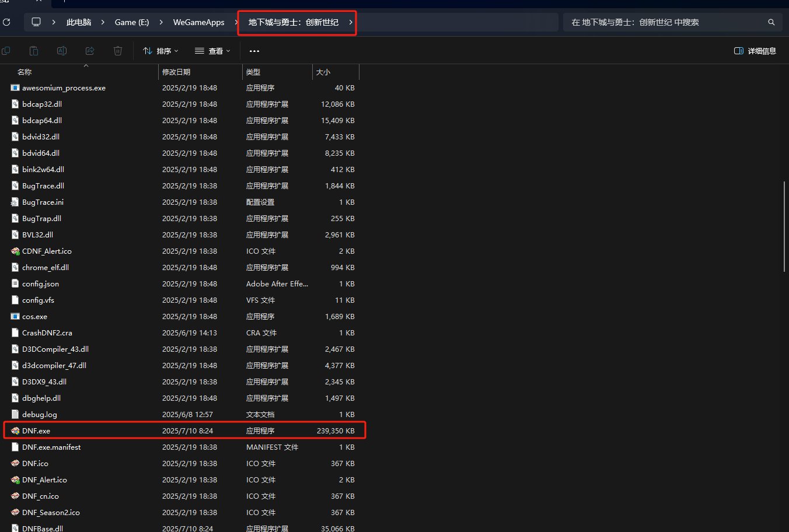Click the vertical scrollbar of the file list
This screenshot has height=532, width=789.
[x=784, y=226]
